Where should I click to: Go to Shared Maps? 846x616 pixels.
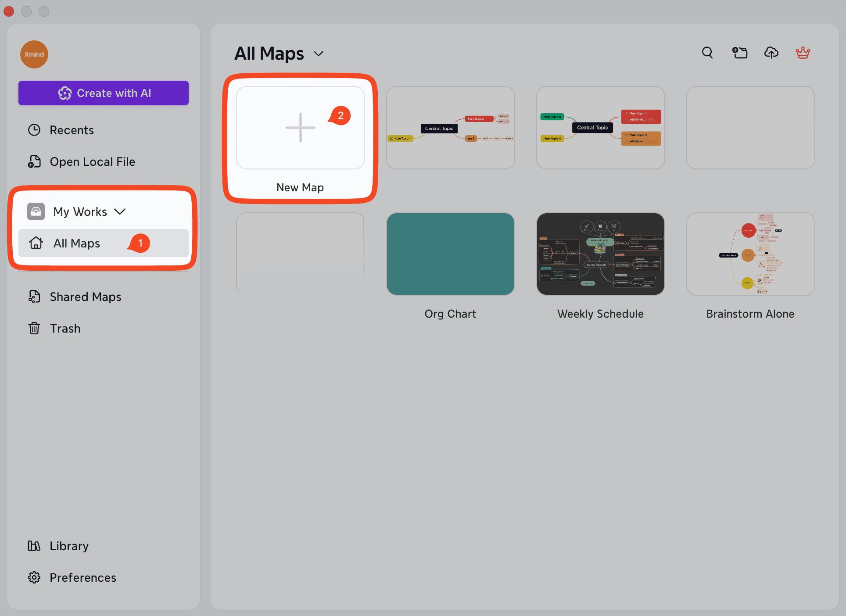coord(85,297)
